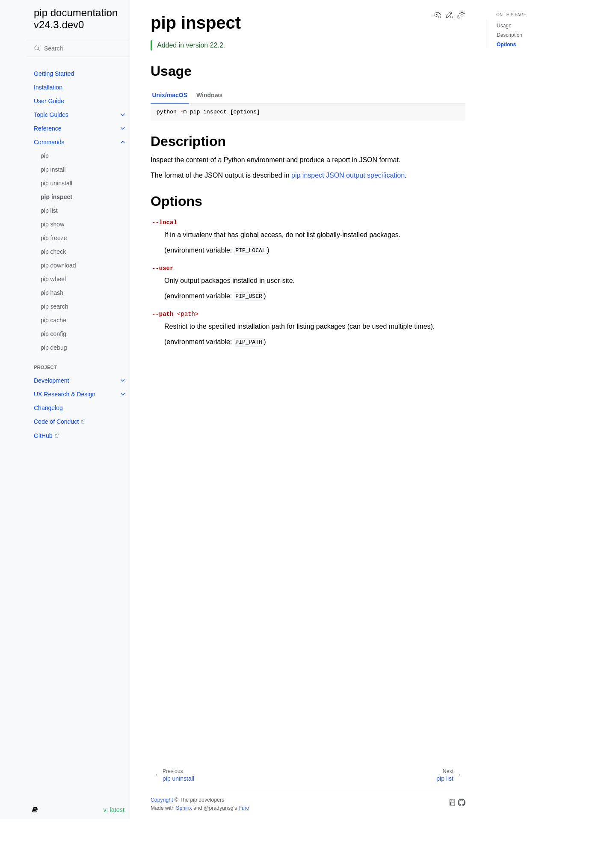
Task: Click the PIP_PATH environment variable text
Action: tap(249, 342)
